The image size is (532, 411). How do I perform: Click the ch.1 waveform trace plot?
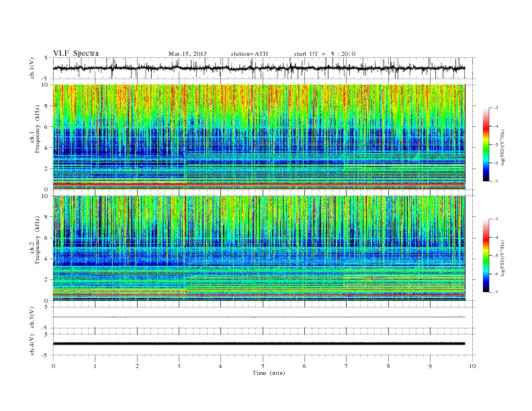[259, 68]
